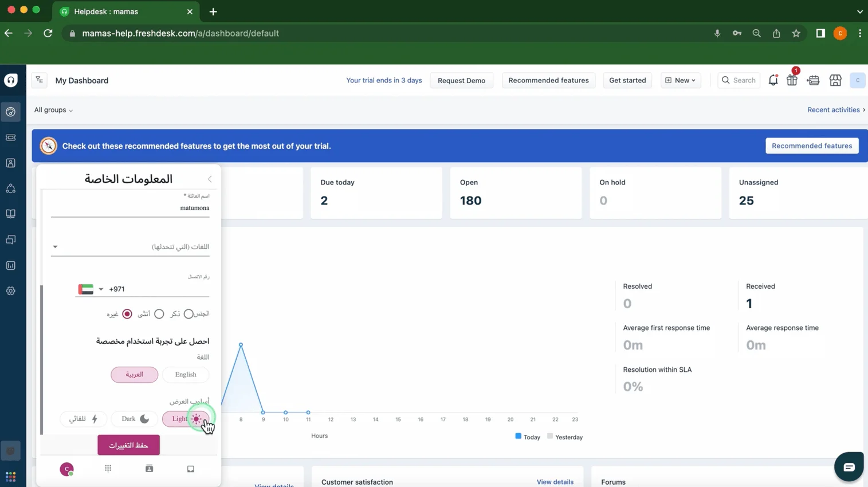This screenshot has width=868, height=487.
Task: Choose العربية language option
Action: [x=135, y=375]
